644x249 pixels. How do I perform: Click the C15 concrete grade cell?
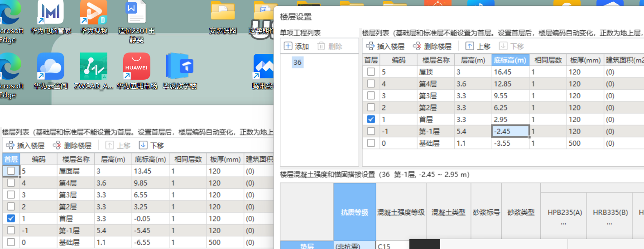tap(392, 244)
